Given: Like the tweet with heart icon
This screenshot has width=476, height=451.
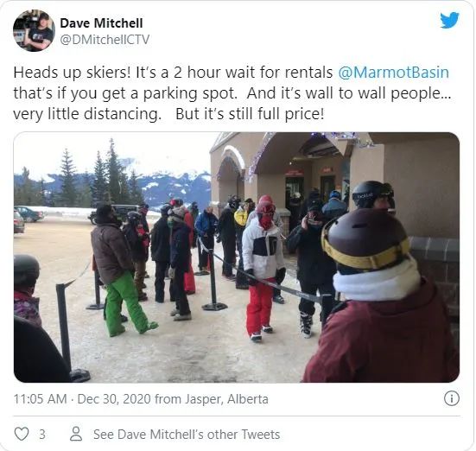Looking at the screenshot, I should click(22, 434).
